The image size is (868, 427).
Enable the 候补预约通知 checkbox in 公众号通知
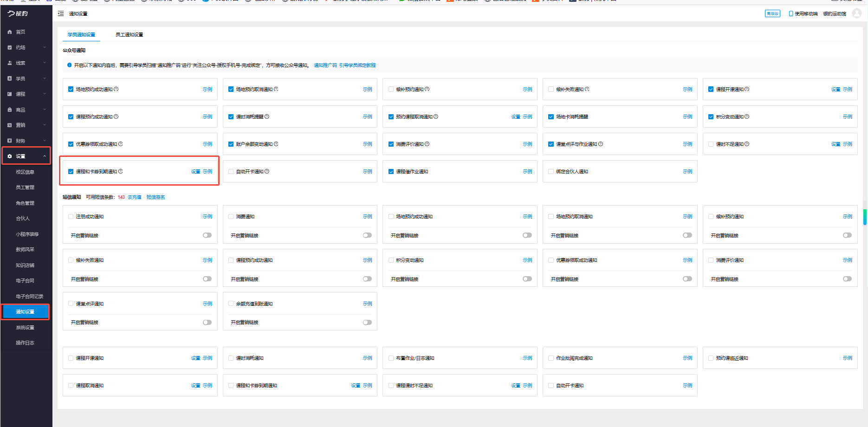(391, 89)
